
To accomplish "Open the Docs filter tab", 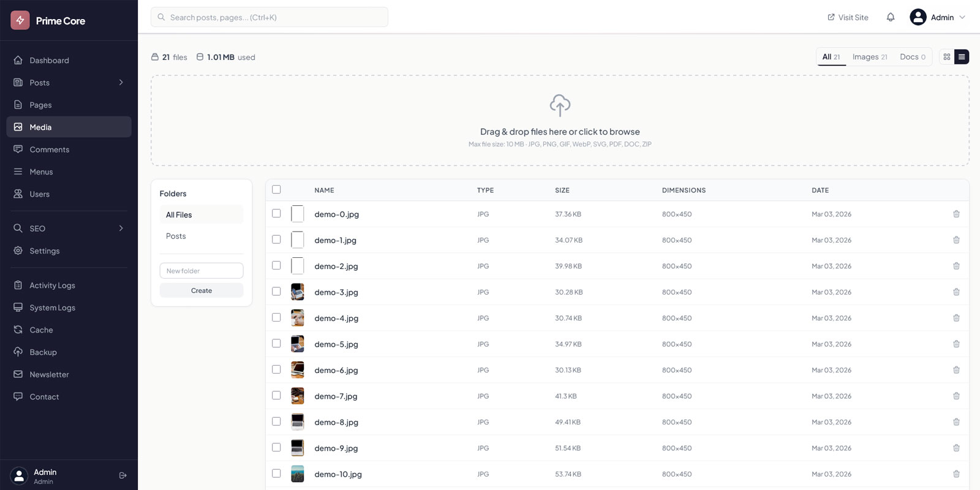I will tap(912, 57).
